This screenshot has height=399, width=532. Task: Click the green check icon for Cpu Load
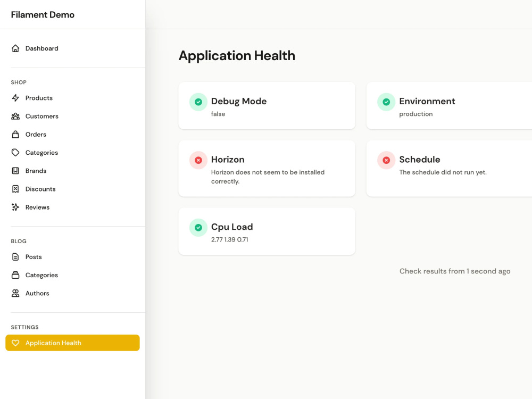tap(198, 228)
